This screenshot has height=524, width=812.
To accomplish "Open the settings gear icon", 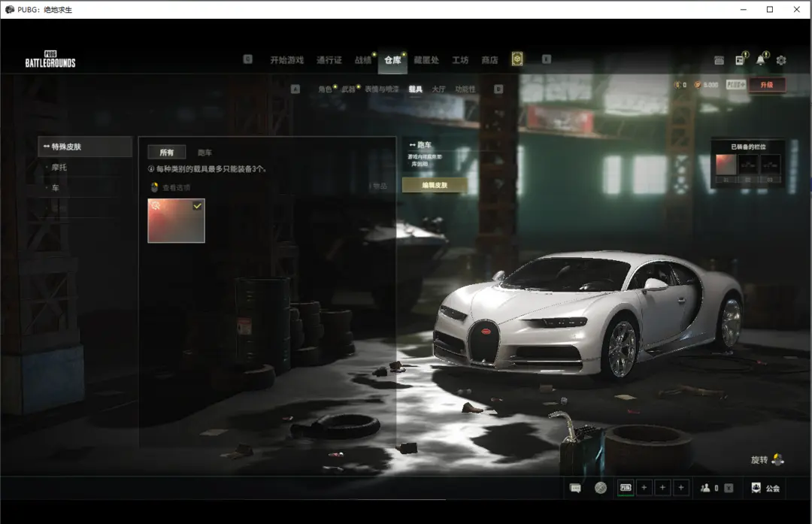I will (x=781, y=60).
